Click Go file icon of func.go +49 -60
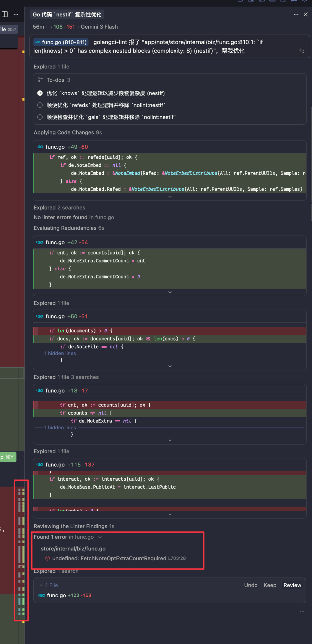 [x=40, y=147]
